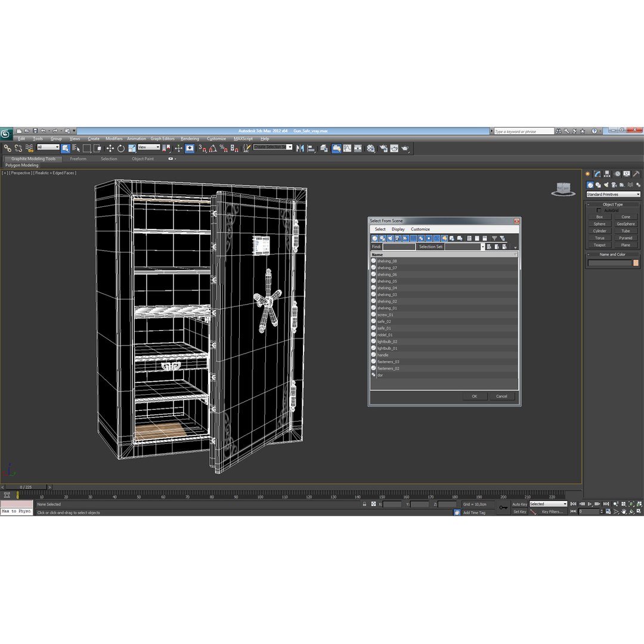
Task: Click the Cylinder primitive button
Action: tap(599, 231)
